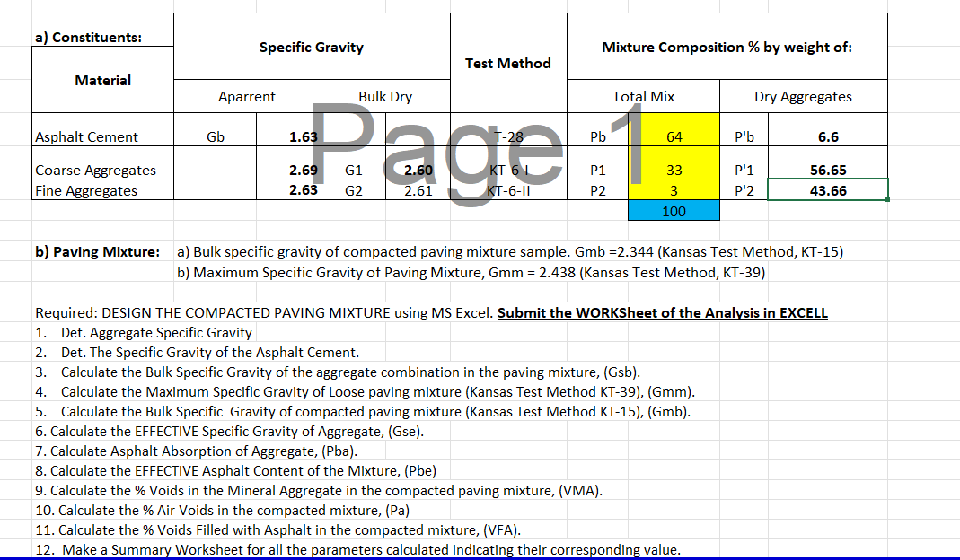
Task: Click the yellow P2 cell containing 3
Action: coord(674,190)
